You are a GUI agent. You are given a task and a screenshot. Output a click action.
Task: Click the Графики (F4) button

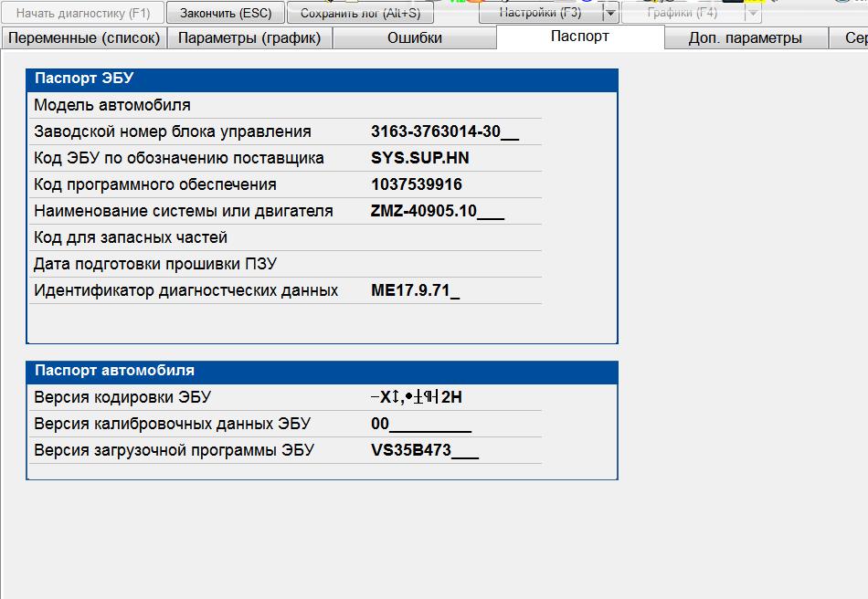(x=683, y=12)
